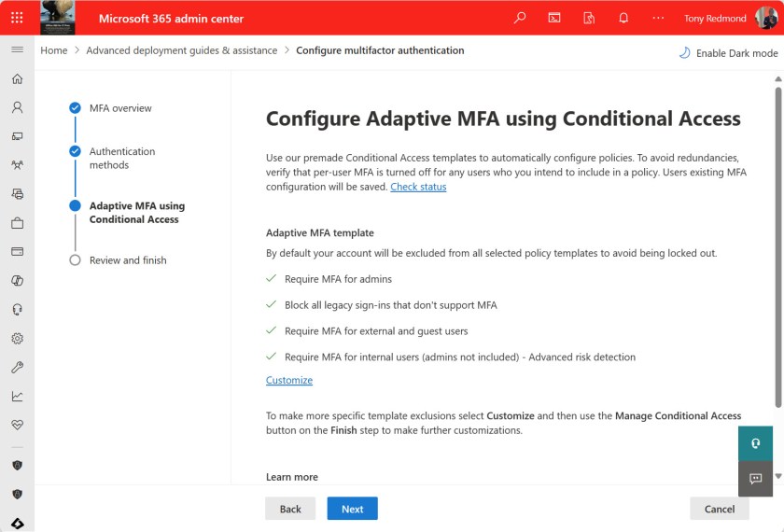The height and width of the screenshot is (532, 784).
Task: Click the tenant logo thumbnail in header
Action: coord(58,18)
